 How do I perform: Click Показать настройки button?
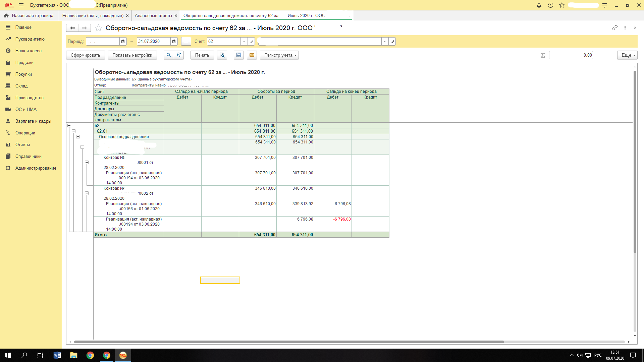pos(132,55)
